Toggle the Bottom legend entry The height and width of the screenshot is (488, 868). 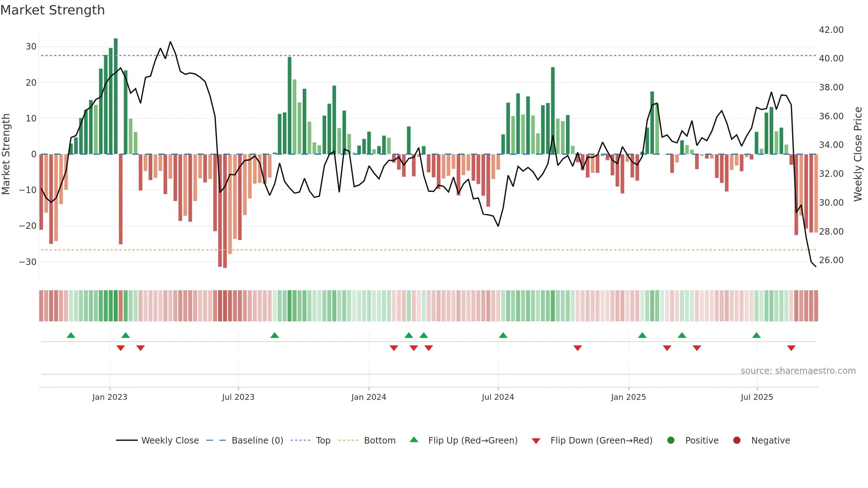point(367,440)
